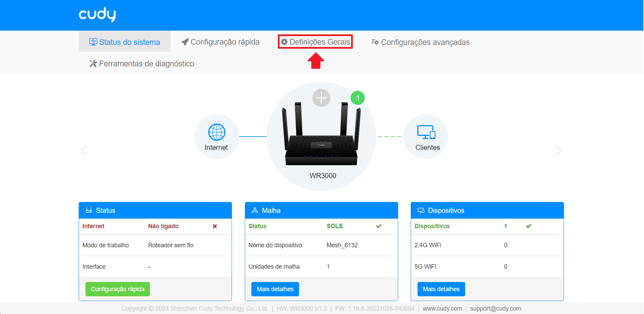Click the Não ligado status text
Screen dimensions: 644x314
(163, 226)
